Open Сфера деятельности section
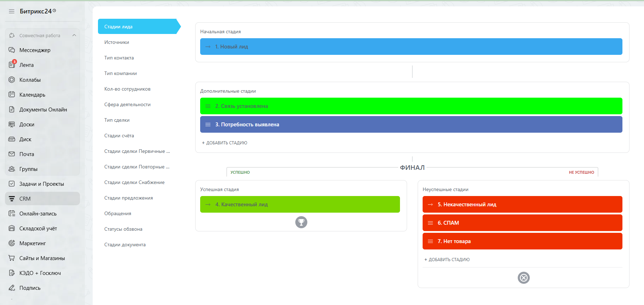Image resolution: width=644 pixels, height=305 pixels. (127, 104)
